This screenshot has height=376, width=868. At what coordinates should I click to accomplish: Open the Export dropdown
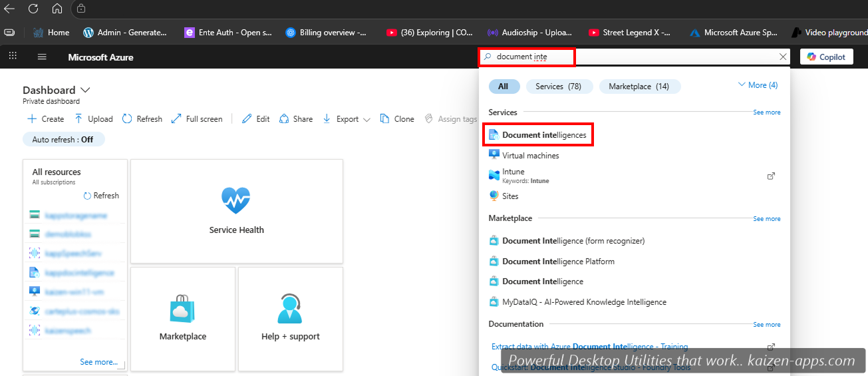pos(346,119)
